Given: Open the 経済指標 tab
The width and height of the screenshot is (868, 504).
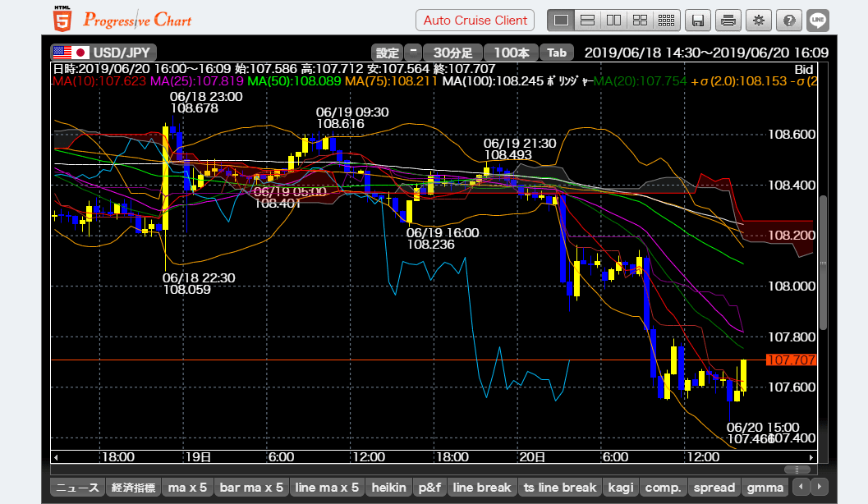Looking at the screenshot, I should tap(133, 488).
